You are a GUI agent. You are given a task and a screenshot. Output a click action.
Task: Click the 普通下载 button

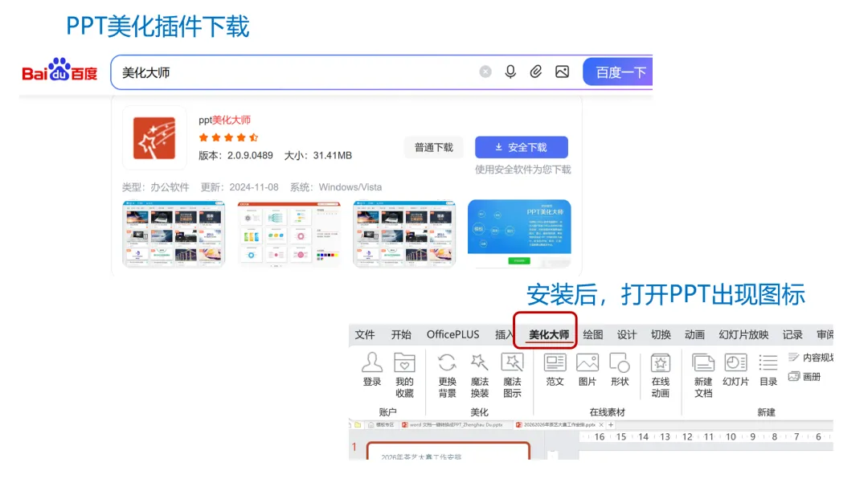[433, 147]
